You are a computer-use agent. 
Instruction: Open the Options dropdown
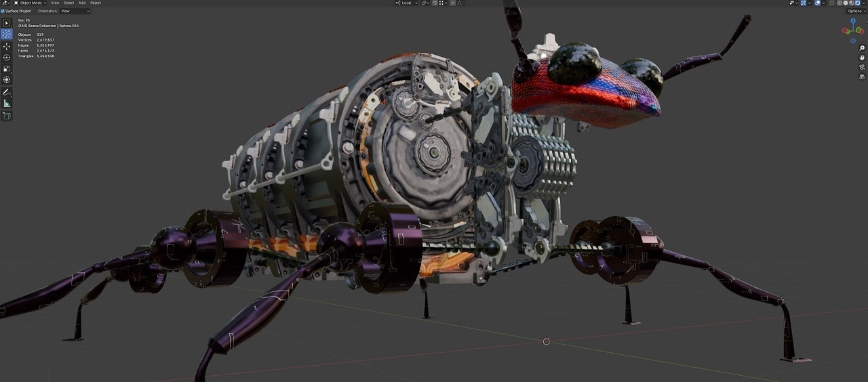pyautogui.click(x=856, y=11)
